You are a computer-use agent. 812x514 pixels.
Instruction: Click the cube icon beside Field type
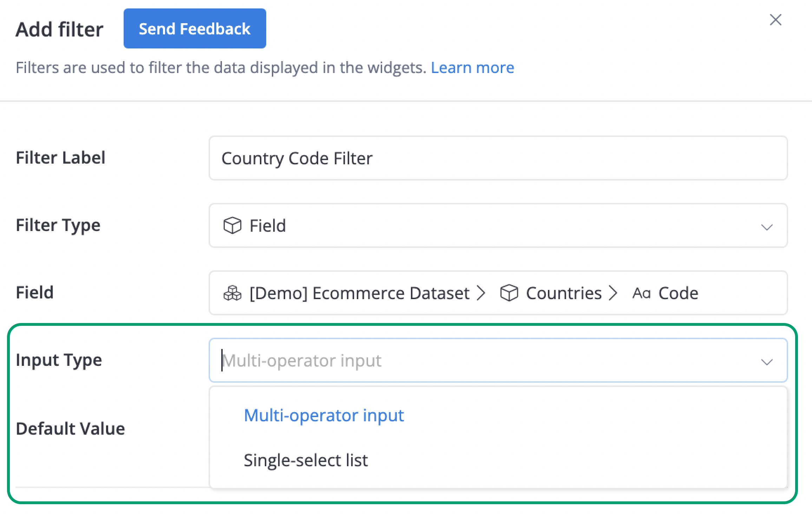(x=232, y=225)
